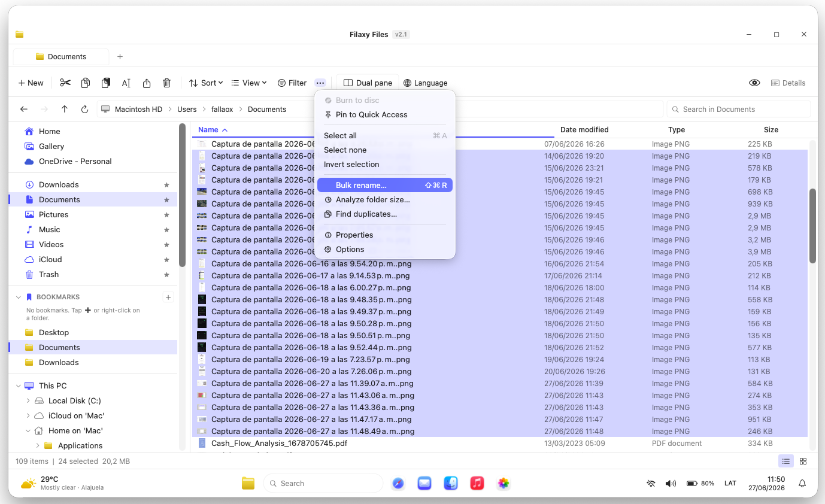
Task: Open the Details pane
Action: click(x=788, y=83)
